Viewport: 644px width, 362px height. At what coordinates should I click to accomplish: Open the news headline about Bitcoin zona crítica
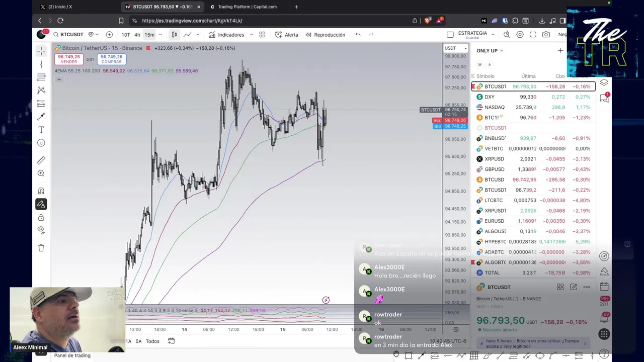click(x=533, y=344)
